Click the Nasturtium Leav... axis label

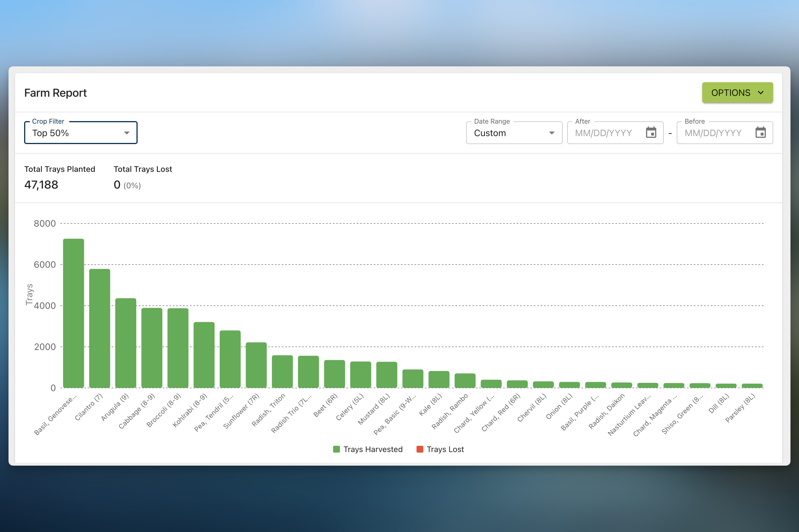(x=629, y=415)
